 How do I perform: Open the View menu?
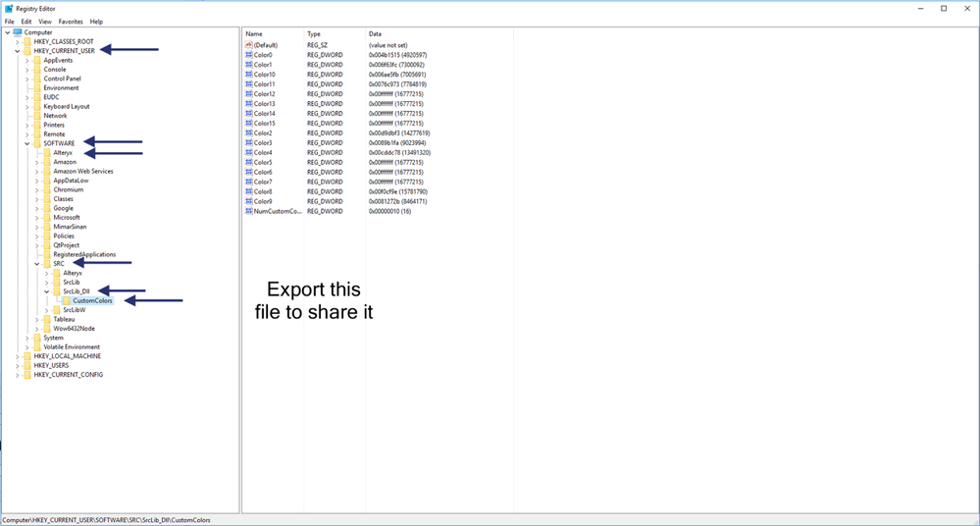(45, 22)
